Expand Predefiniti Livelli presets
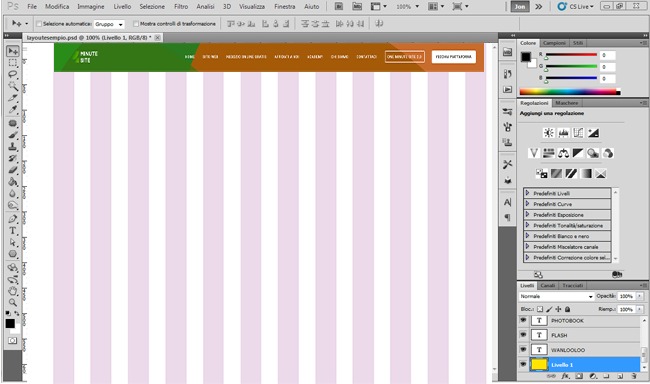The height and width of the screenshot is (384, 650). tap(527, 193)
